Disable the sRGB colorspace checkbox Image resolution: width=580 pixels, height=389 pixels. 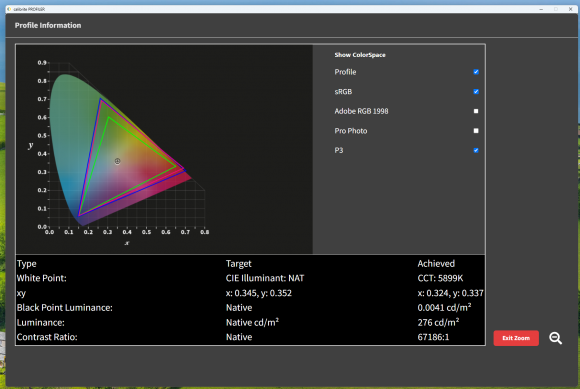pyautogui.click(x=476, y=91)
